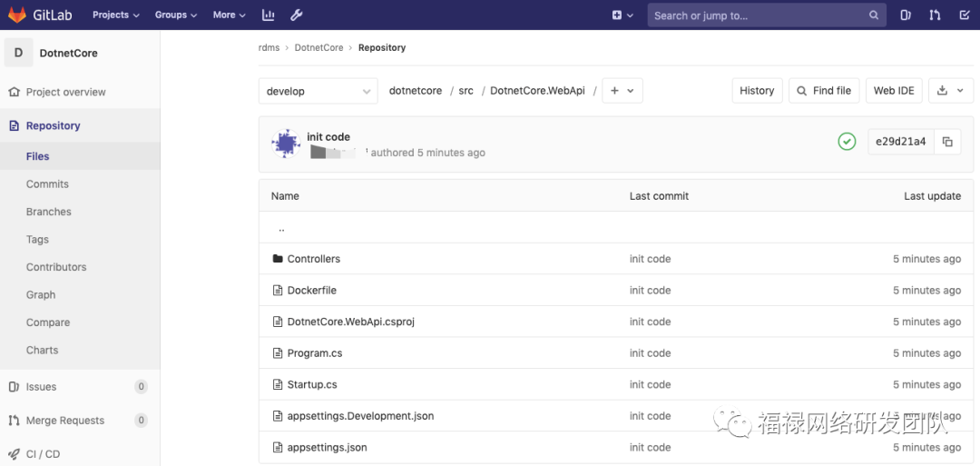Open the Groups dropdown menu
This screenshot has width=980, height=466.
coord(176,15)
